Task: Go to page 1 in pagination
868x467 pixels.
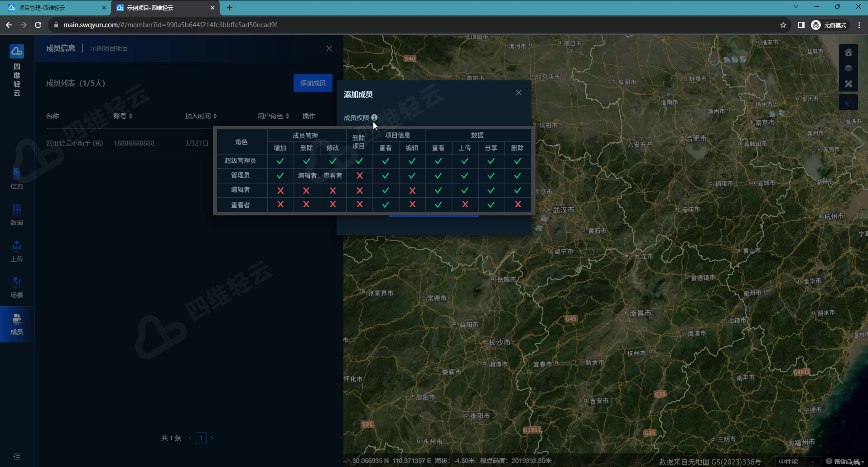Action: pyautogui.click(x=201, y=438)
